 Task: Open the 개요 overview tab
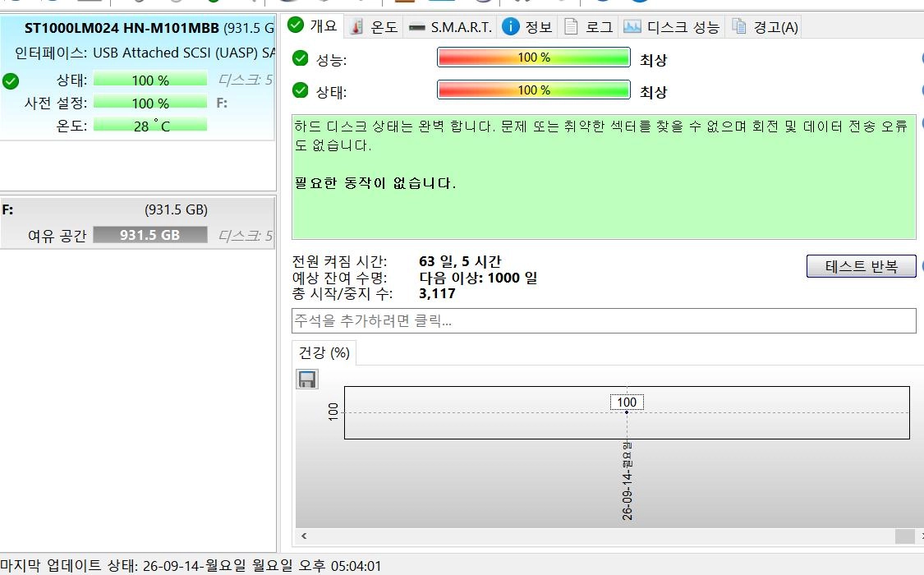point(312,26)
